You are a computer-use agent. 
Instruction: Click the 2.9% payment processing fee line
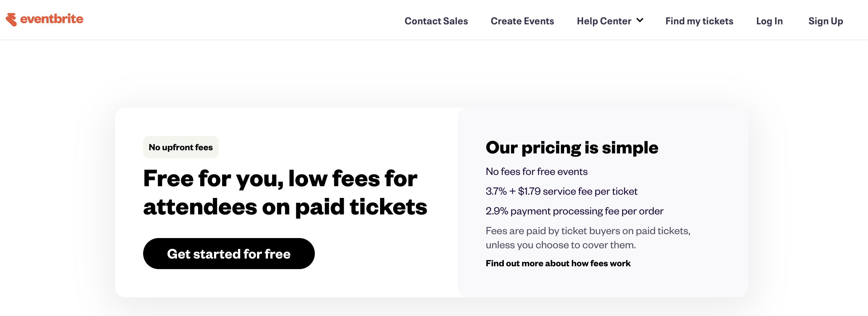pyautogui.click(x=575, y=211)
